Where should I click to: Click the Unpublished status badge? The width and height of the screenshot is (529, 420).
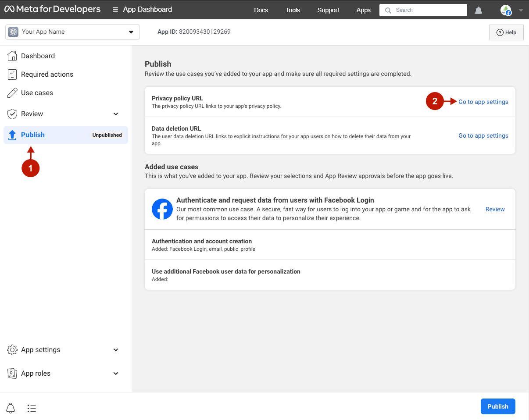(x=107, y=135)
